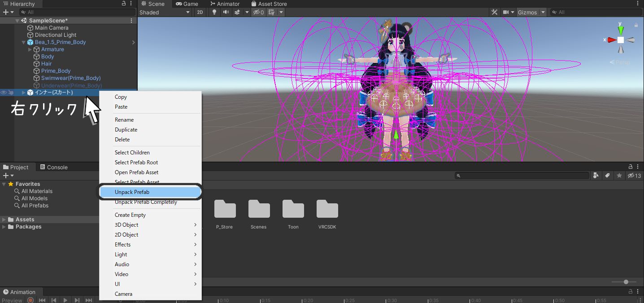Screen dimensions: 644x303
Task: Toggle 2D view mode in Scene
Action: pos(200,12)
